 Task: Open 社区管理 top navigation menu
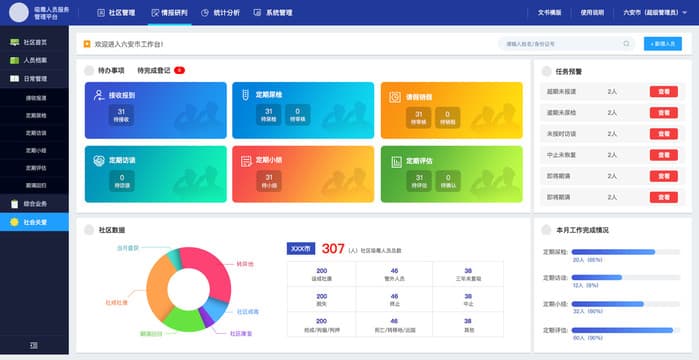tap(116, 13)
